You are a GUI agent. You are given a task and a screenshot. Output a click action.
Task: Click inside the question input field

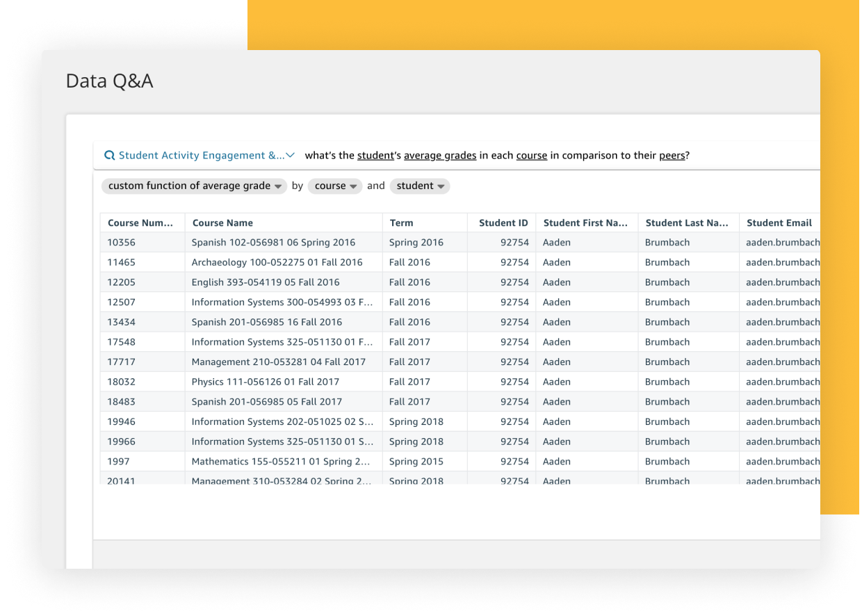point(751,156)
